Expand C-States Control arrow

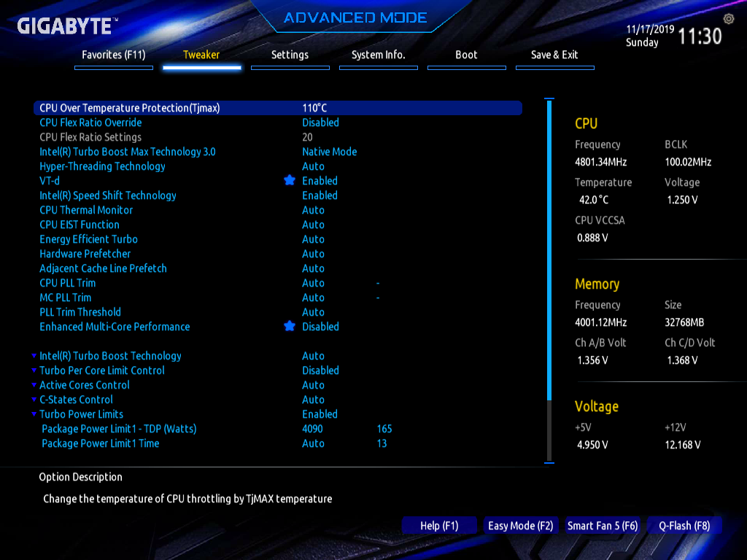(34, 400)
